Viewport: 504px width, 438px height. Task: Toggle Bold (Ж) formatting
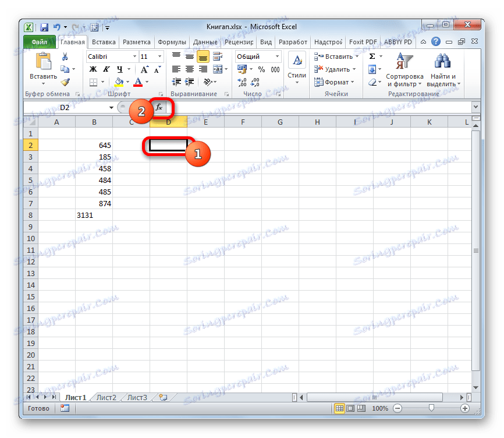pos(93,69)
